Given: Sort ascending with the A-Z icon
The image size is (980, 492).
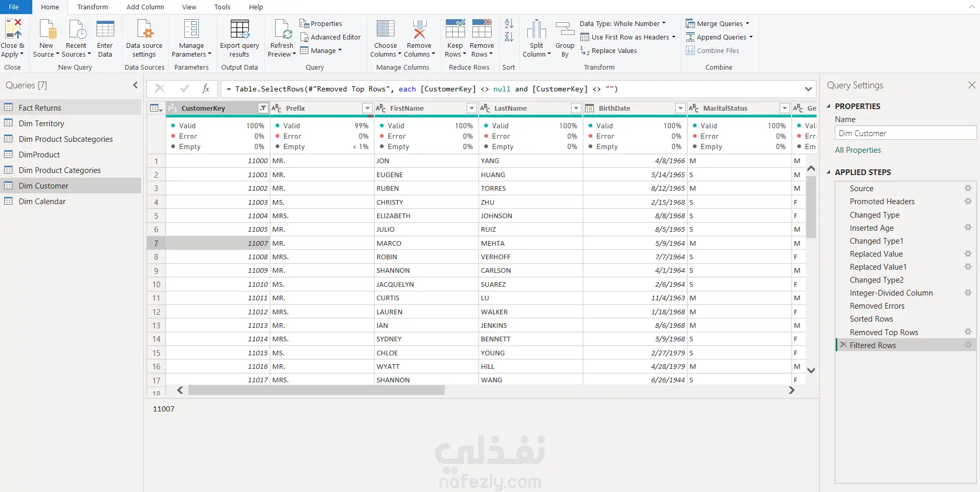Looking at the screenshot, I should click(509, 23).
